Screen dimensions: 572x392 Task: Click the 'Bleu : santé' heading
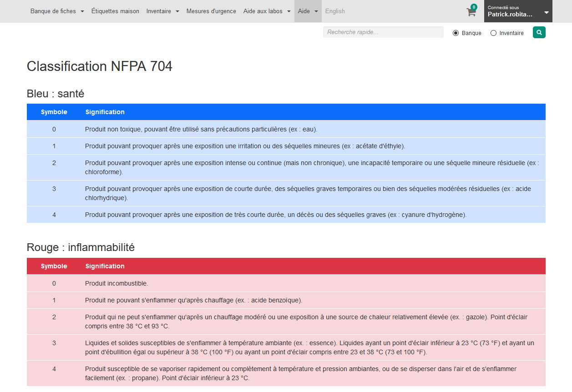tap(56, 94)
